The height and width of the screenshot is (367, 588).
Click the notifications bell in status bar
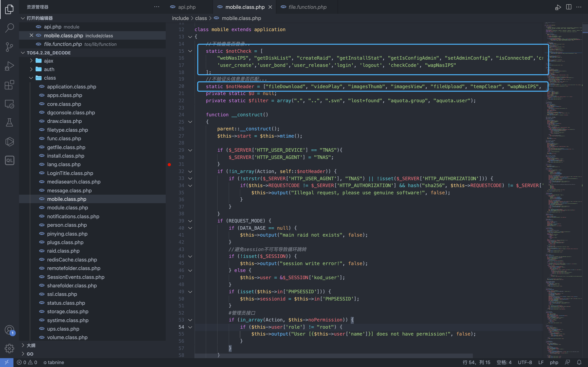point(579,362)
